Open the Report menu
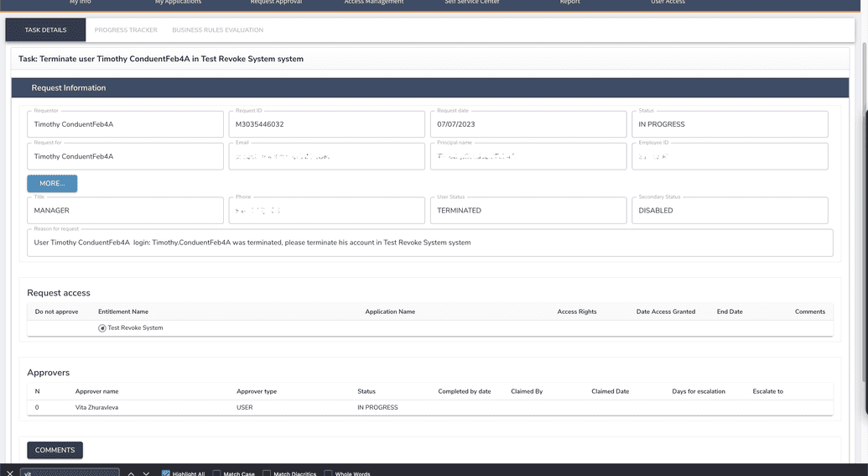The height and width of the screenshot is (476, 868). coord(569,3)
